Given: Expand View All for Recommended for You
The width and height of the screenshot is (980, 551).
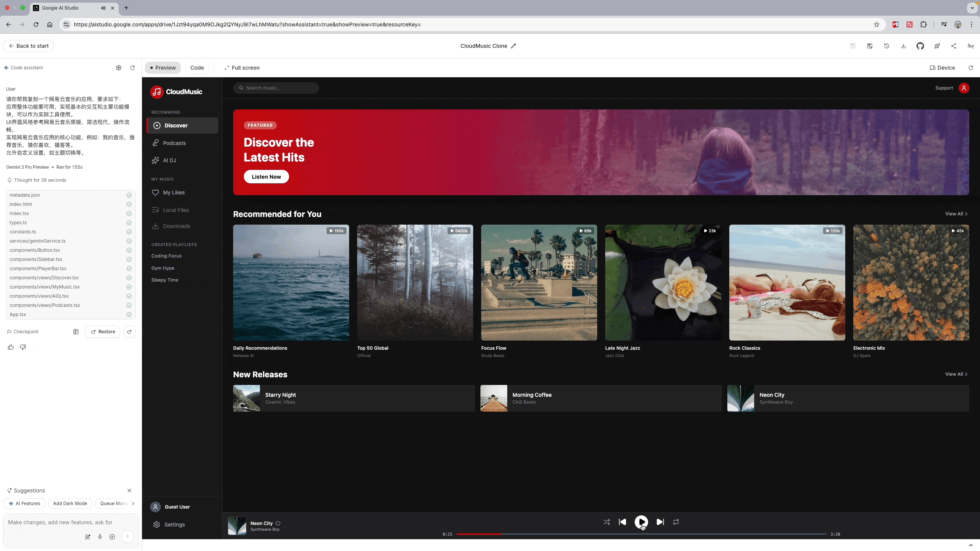Looking at the screenshot, I should [x=956, y=214].
